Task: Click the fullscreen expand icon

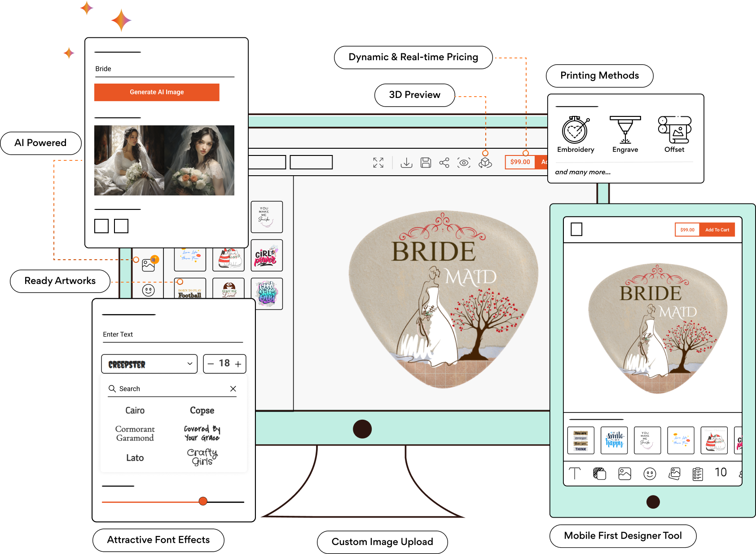Action: [378, 163]
